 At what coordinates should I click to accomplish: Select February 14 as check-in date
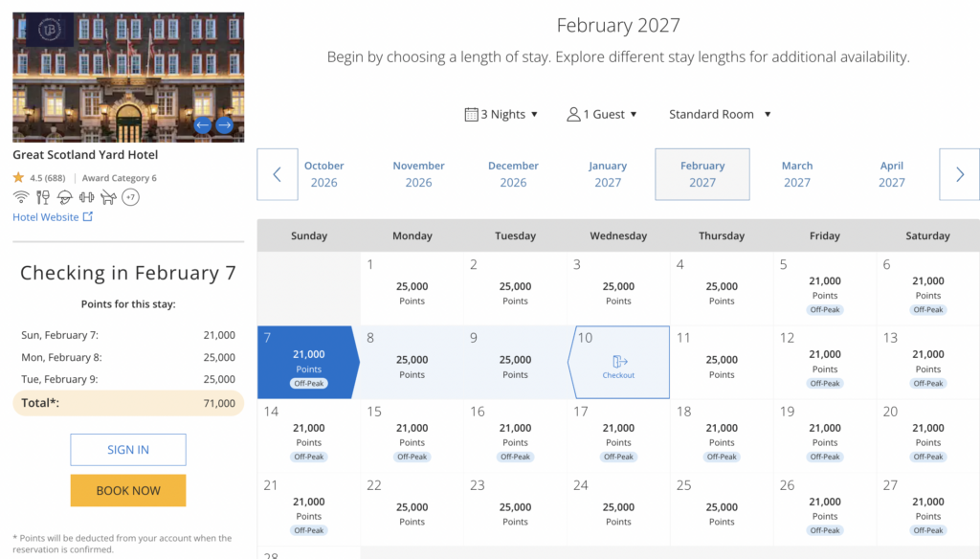(309, 436)
